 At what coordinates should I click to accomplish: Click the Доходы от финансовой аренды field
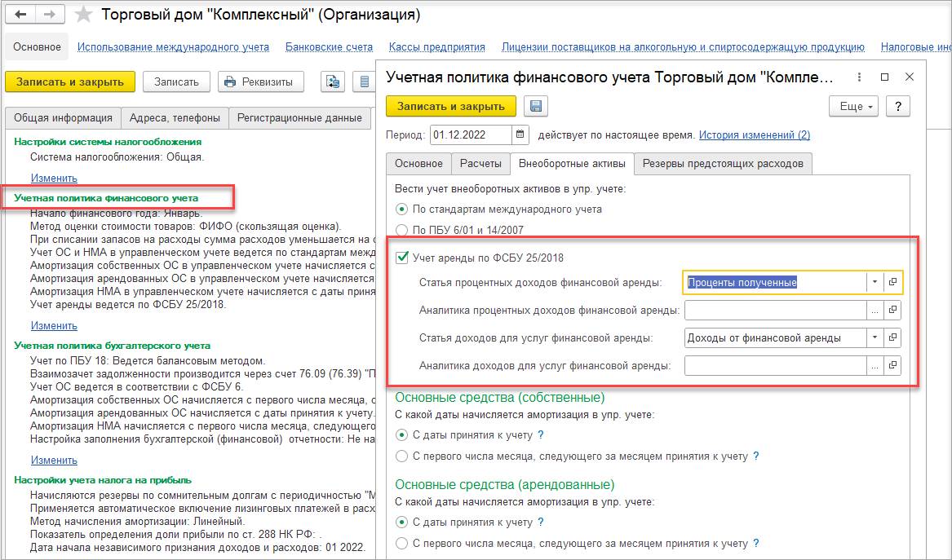pos(775,337)
